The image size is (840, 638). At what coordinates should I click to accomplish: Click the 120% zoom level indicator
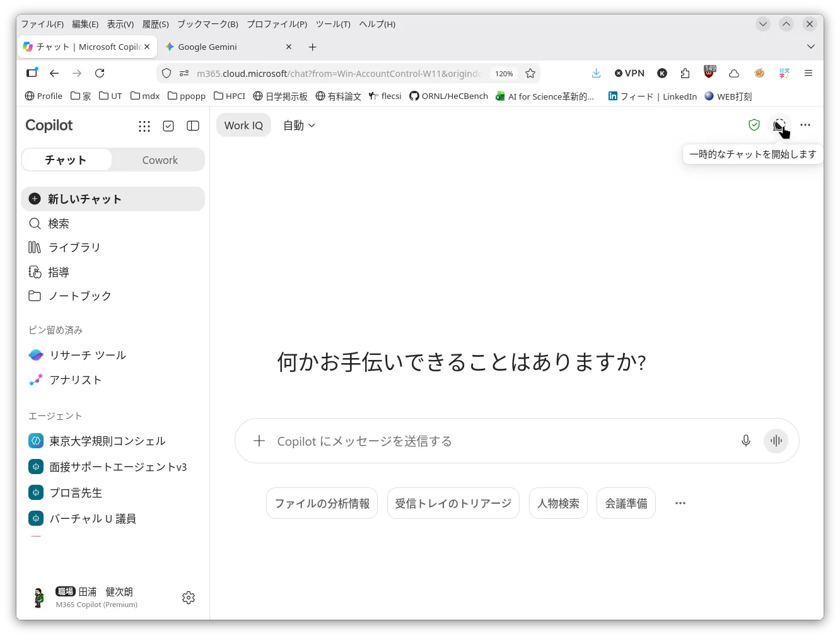tap(504, 73)
